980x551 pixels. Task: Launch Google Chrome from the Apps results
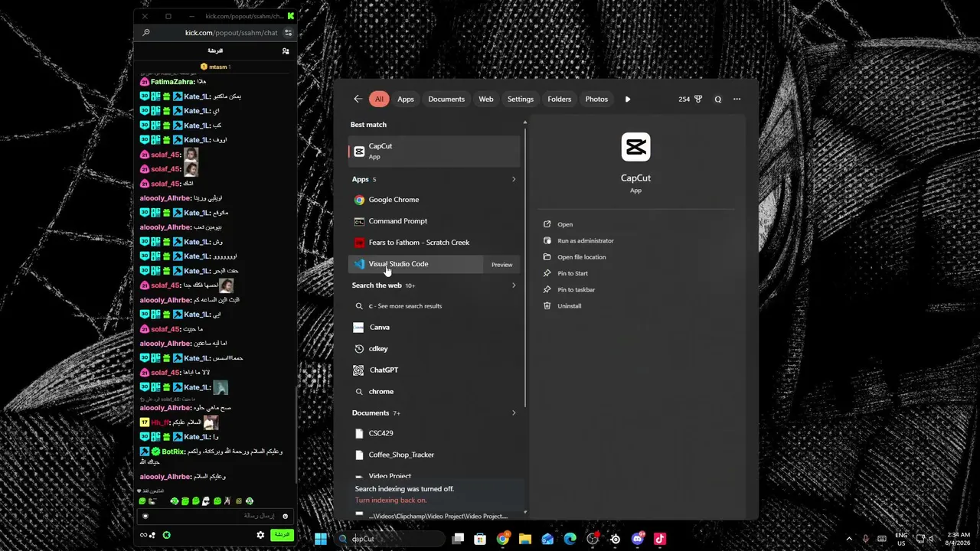pyautogui.click(x=434, y=200)
